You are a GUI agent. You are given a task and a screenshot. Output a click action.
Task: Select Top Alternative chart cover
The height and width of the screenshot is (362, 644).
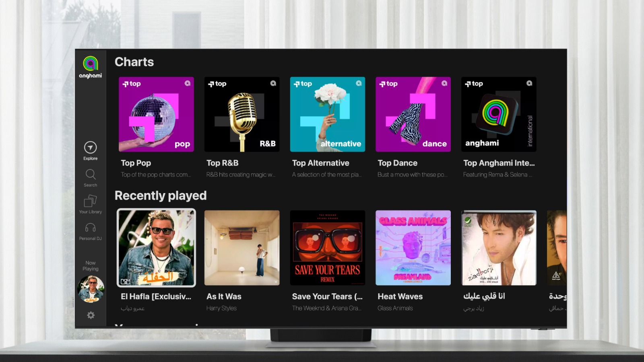click(327, 114)
